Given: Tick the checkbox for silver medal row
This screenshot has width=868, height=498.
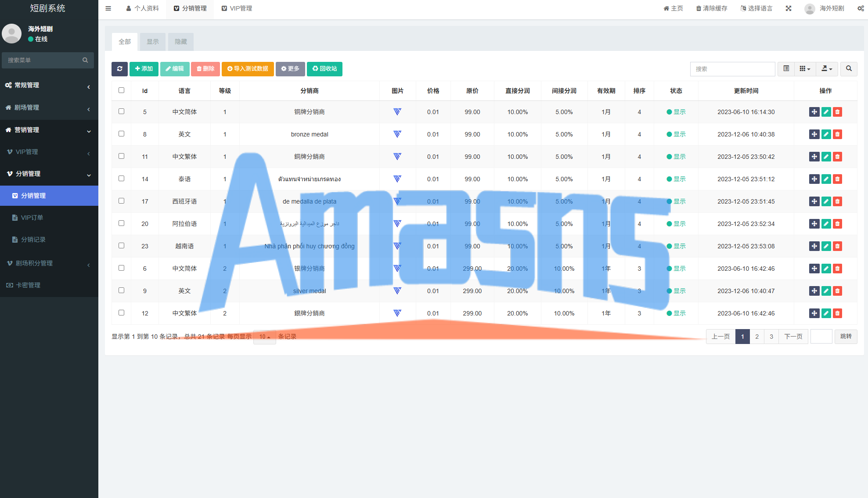Looking at the screenshot, I should click(122, 290).
